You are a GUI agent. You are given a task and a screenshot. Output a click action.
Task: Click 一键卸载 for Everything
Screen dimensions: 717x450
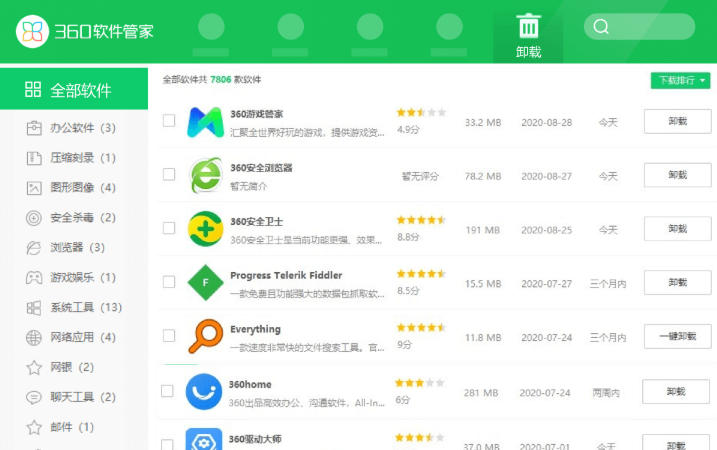[677, 336]
